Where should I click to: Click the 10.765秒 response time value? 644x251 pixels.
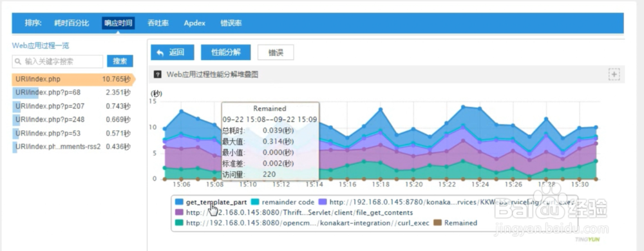click(x=116, y=79)
